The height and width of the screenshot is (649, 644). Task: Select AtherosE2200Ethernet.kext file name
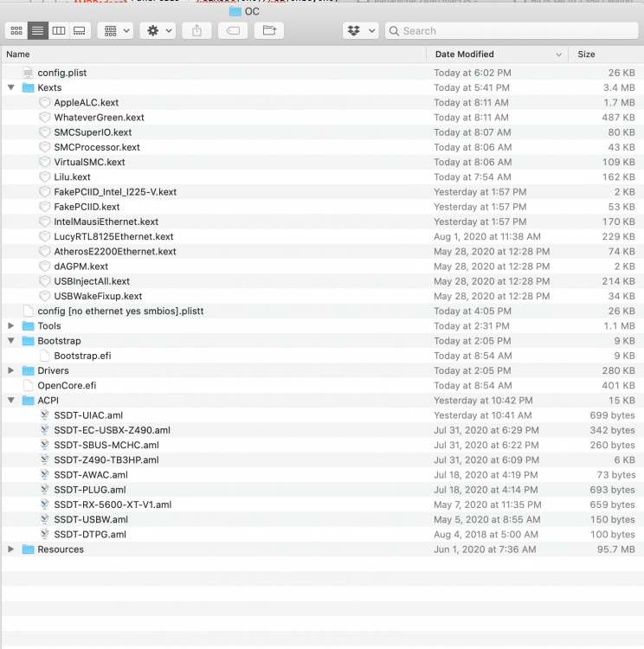point(115,251)
